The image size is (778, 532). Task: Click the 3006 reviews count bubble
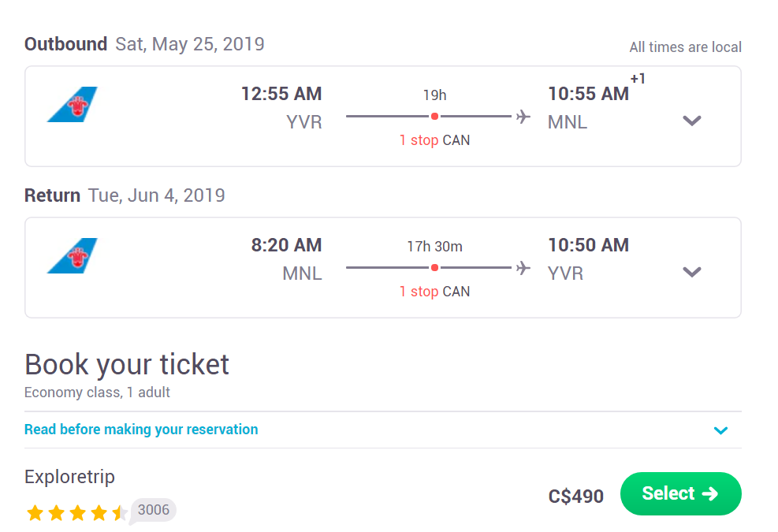pos(154,510)
